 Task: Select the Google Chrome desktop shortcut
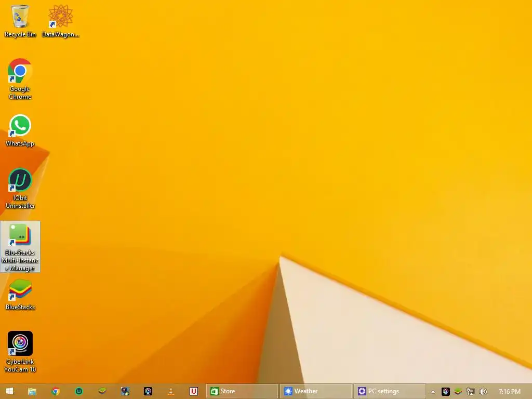20,79
